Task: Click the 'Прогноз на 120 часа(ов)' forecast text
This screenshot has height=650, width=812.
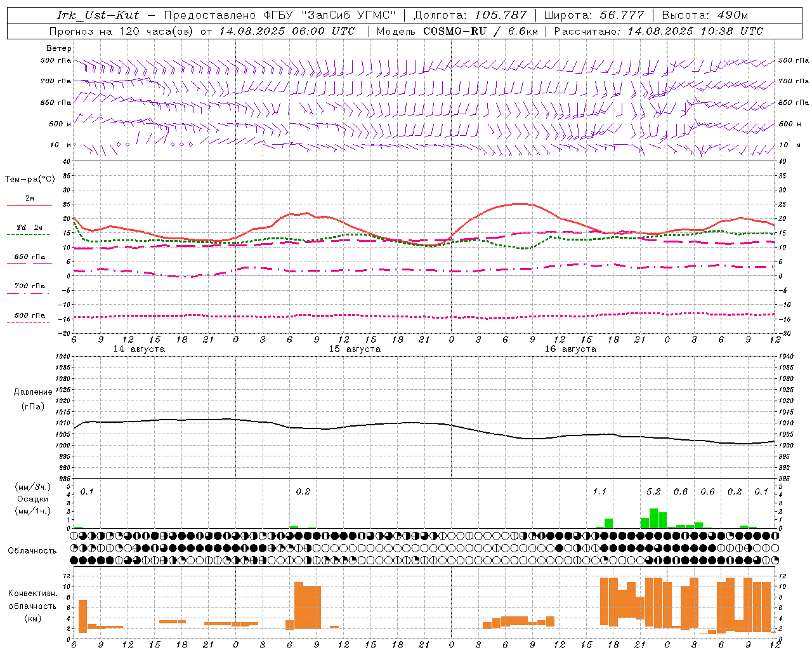Action: point(122,31)
